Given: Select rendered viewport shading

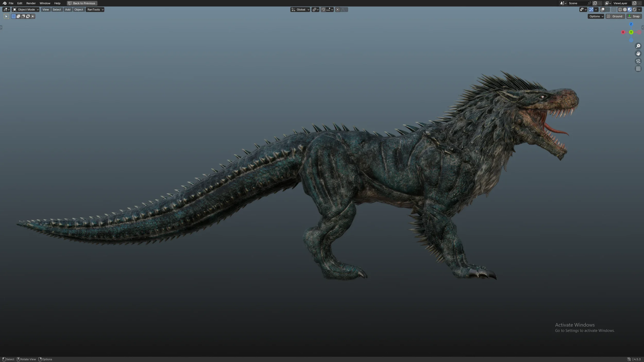Looking at the screenshot, I should [x=634, y=10].
